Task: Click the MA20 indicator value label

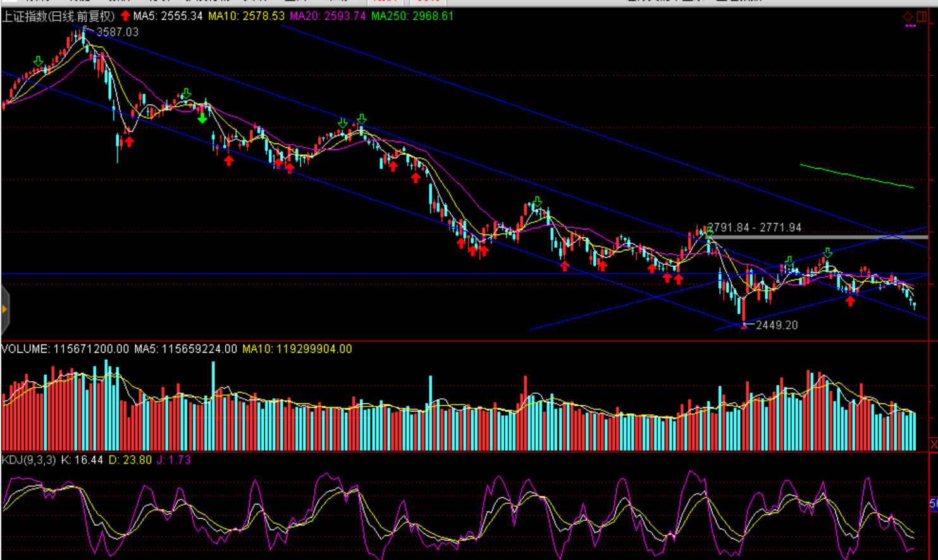Action: (x=328, y=16)
